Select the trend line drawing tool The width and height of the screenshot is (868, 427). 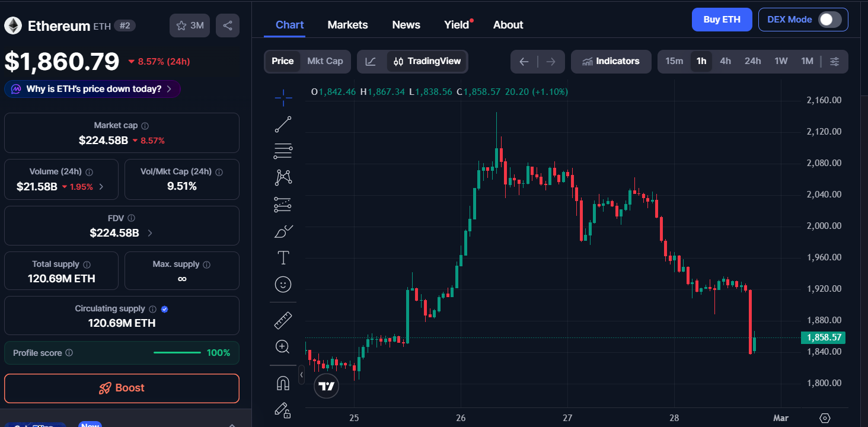pos(283,125)
